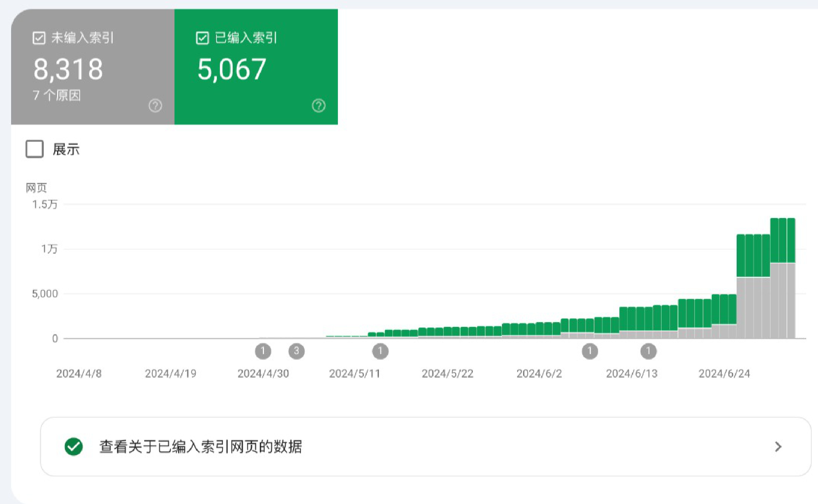The width and height of the screenshot is (818, 504).
Task: Open 查看关于已编入索引网页的数据 link
Action: coord(200,447)
